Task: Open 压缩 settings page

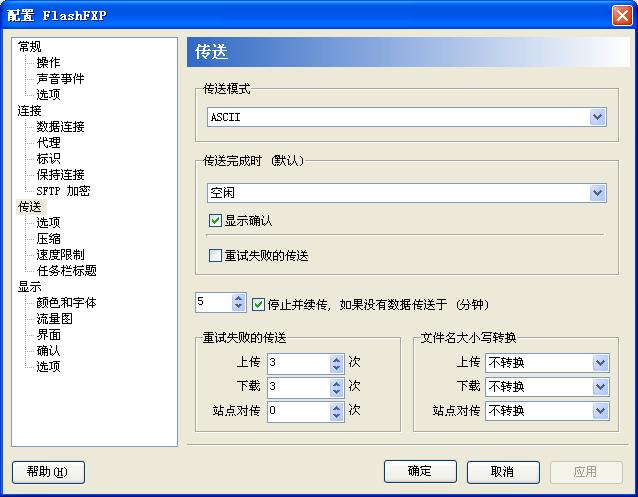Action: [48, 239]
